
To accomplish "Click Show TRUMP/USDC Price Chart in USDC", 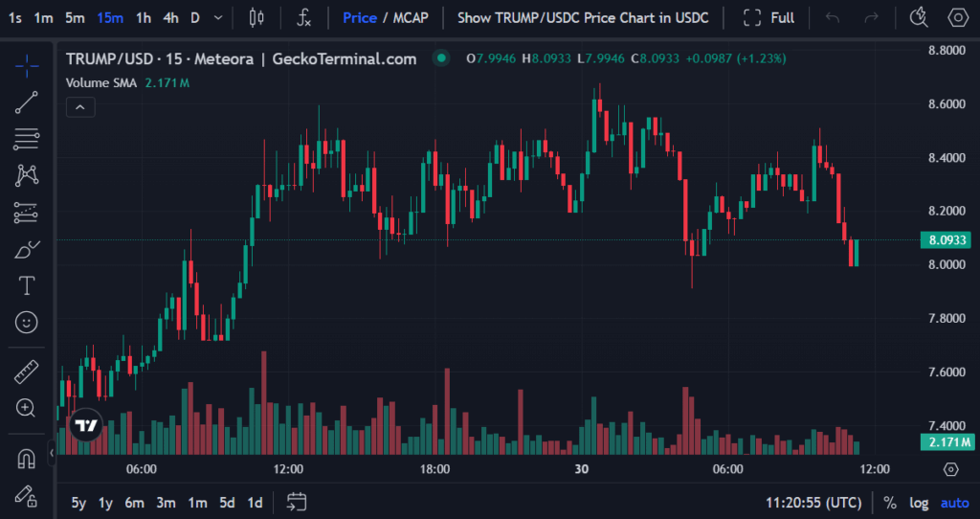I will click(583, 17).
